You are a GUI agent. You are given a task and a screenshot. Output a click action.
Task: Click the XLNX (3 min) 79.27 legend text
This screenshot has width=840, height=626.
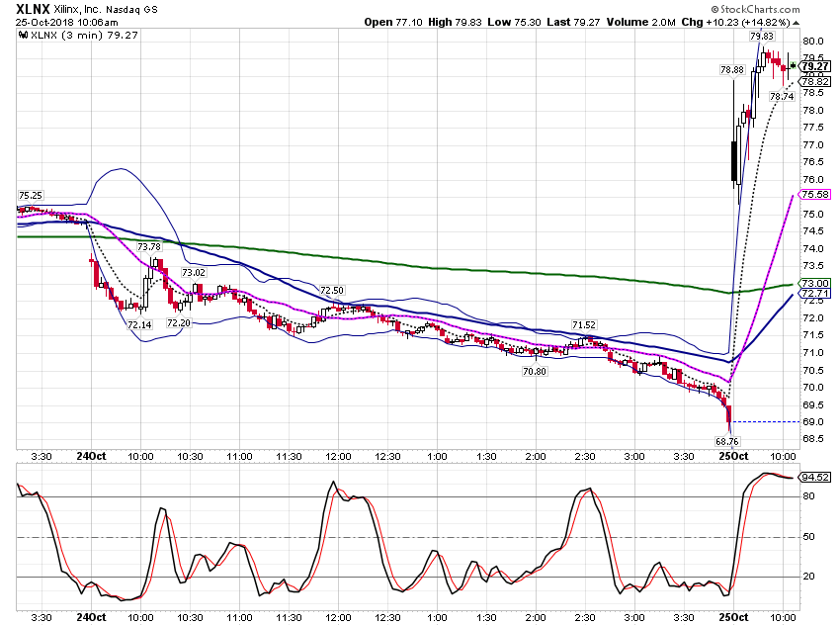(x=84, y=36)
